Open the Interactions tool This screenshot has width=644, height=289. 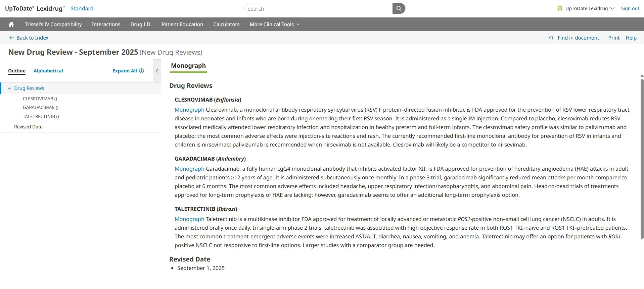pyautogui.click(x=106, y=24)
